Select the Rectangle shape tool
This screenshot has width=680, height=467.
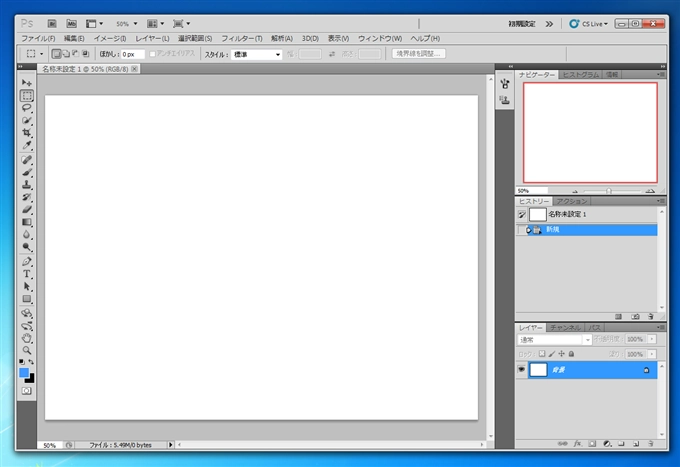pos(27,299)
